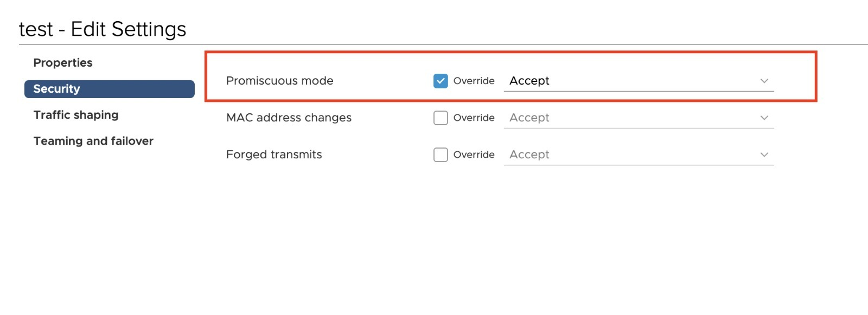Click the test - Edit Settings title

[x=103, y=29]
